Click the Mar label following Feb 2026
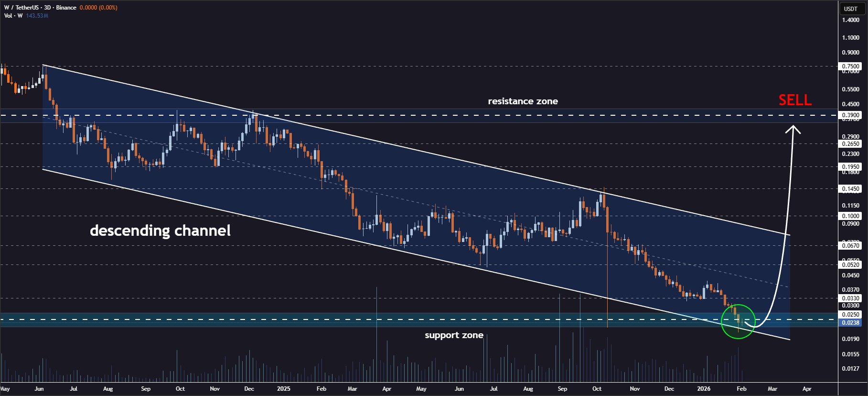Viewport: 868px width, 396px height. pyautogui.click(x=772, y=389)
